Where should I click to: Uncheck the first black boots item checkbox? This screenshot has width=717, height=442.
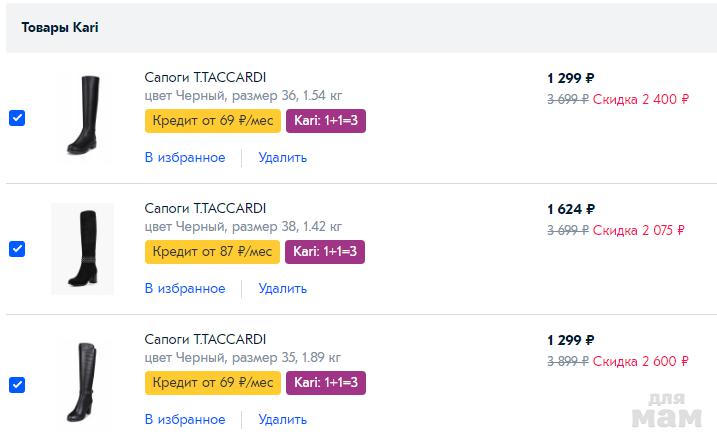pos(17,118)
